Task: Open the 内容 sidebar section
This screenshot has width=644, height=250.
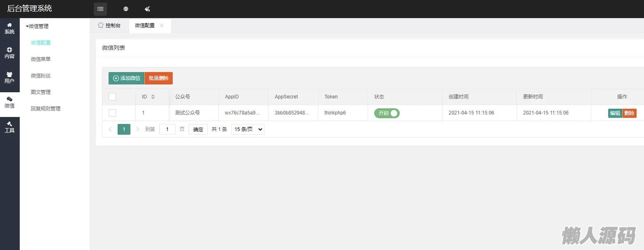Action: [9, 53]
